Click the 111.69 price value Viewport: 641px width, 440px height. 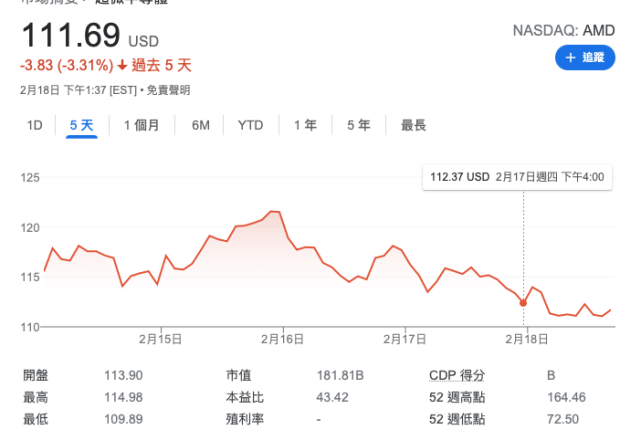point(71,35)
